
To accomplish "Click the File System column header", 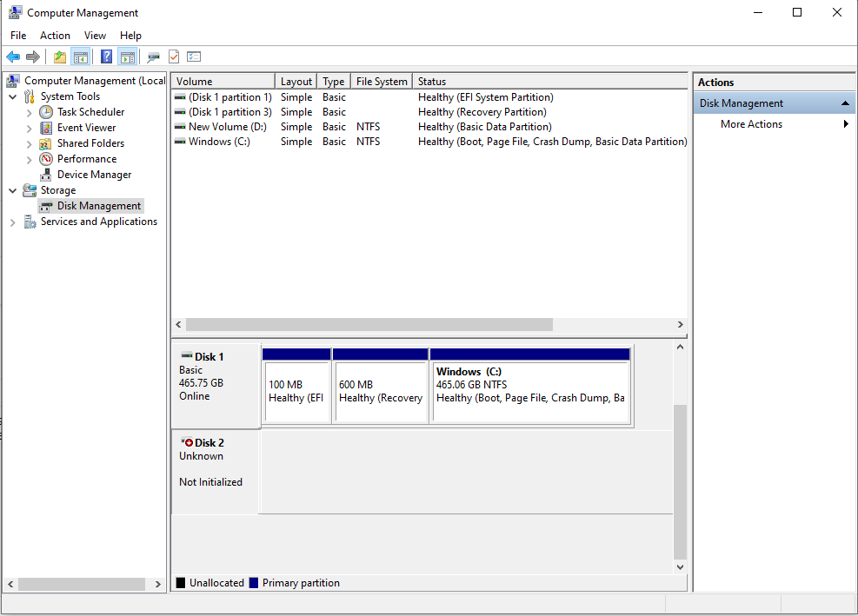I will (381, 82).
